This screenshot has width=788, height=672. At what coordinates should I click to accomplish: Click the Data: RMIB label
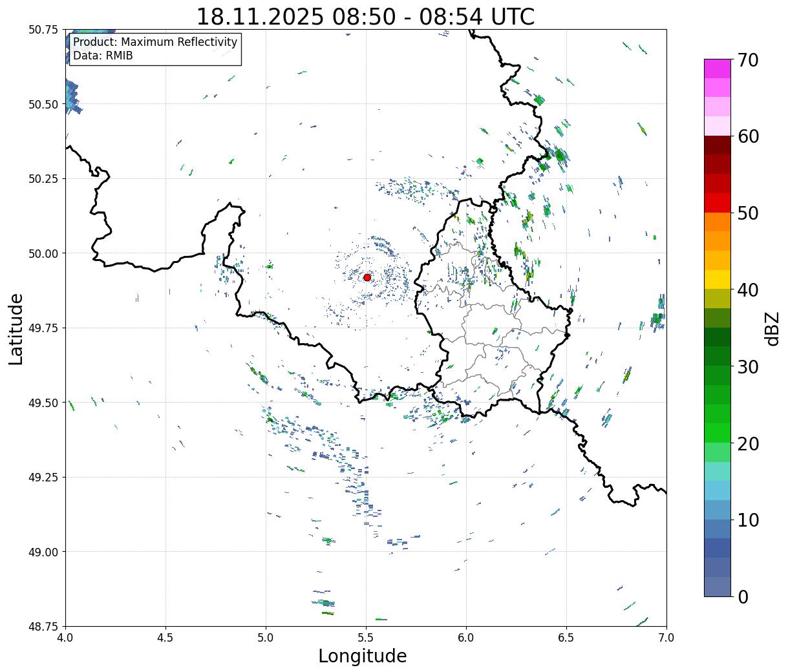(103, 56)
